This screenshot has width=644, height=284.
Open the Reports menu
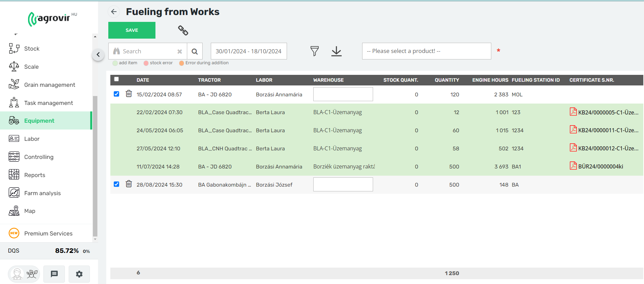coord(46,175)
